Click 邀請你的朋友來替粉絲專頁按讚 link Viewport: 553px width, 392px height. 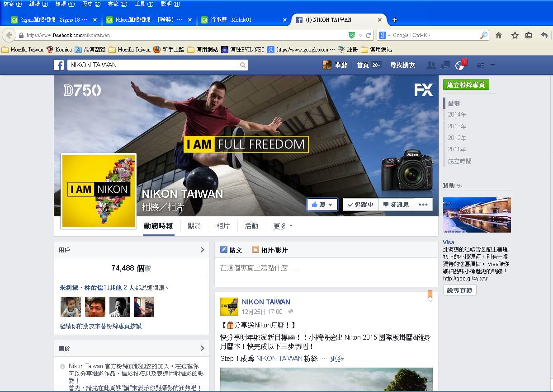tap(100, 326)
